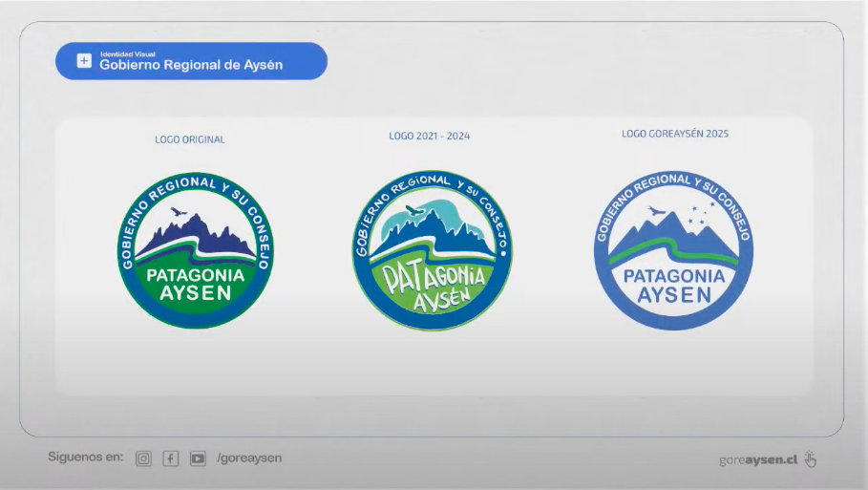Select the Goreaysén 2025 blue logo
This screenshot has width=868, height=490.
674,250
